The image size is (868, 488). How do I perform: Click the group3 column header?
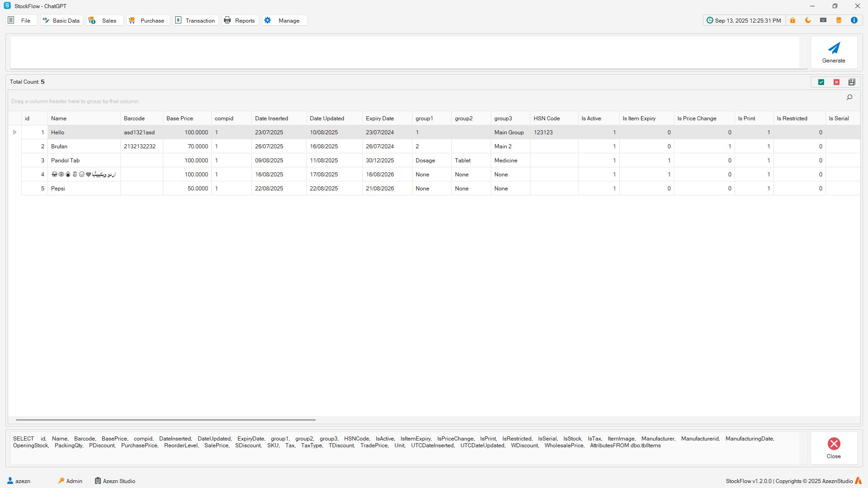(511, 118)
